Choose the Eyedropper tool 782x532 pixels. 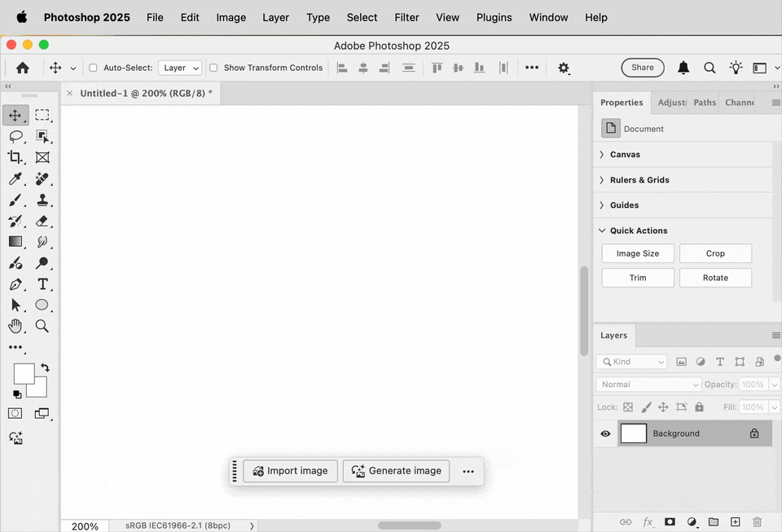[x=15, y=178]
